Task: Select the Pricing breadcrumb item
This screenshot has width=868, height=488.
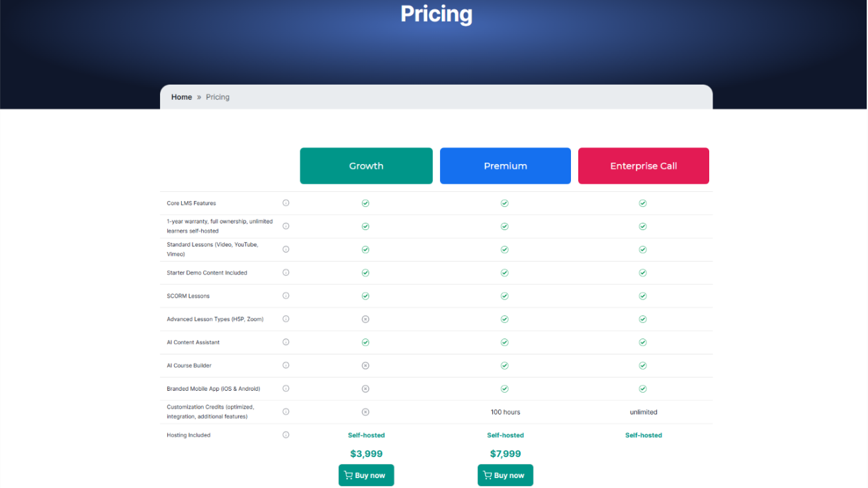Action: pos(217,97)
